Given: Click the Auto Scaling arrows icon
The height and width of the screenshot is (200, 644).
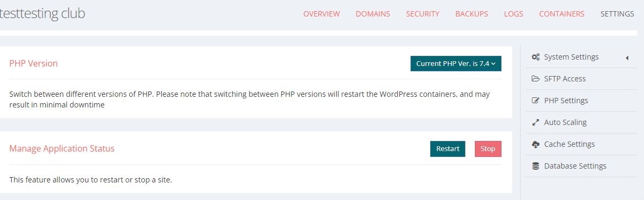Looking at the screenshot, I should (536, 122).
